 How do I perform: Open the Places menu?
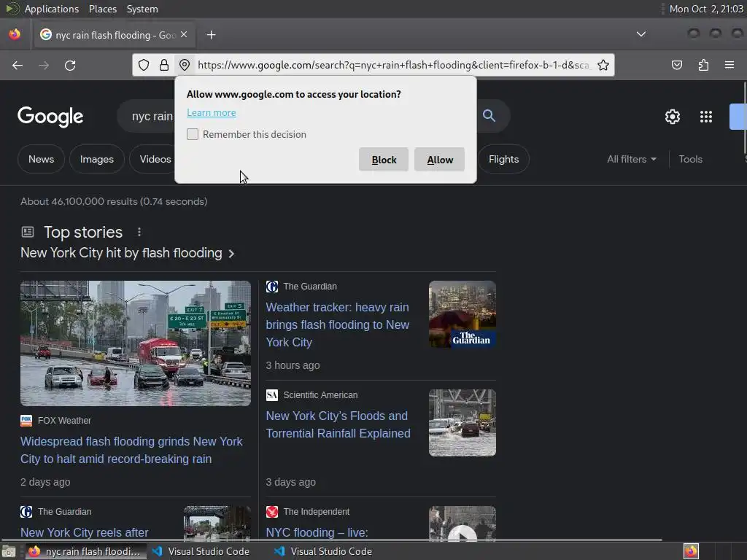[102, 9]
